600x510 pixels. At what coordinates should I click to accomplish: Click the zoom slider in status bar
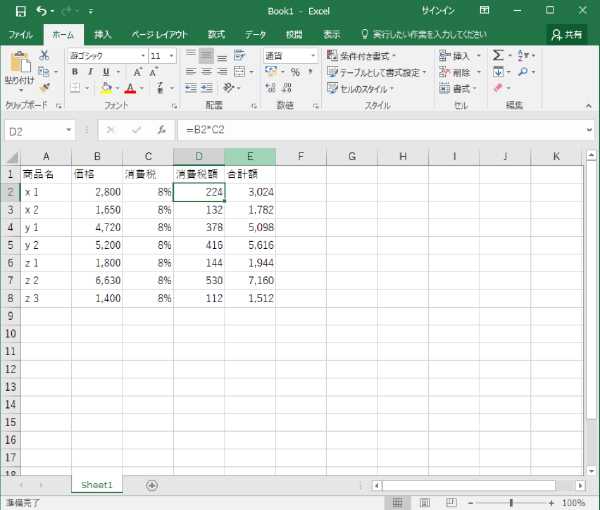coord(513,502)
